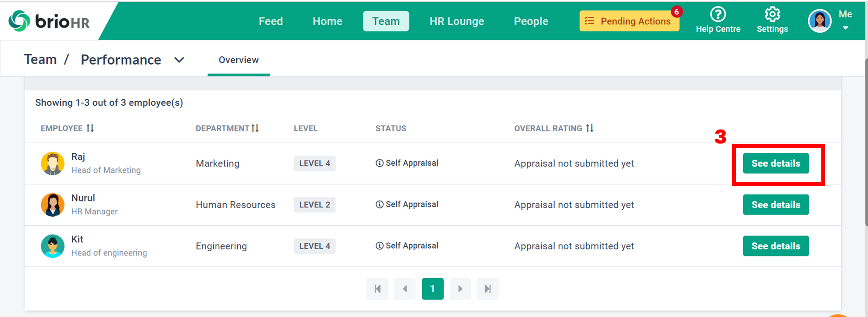The width and height of the screenshot is (868, 317).
Task: Click Kit's LEVEL 4 badge
Action: point(314,246)
